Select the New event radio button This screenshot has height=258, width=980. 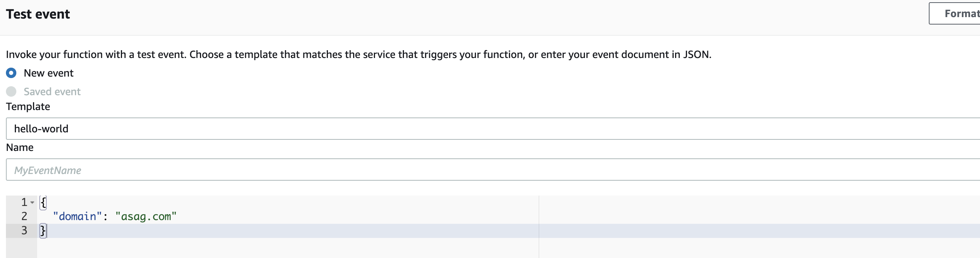11,73
